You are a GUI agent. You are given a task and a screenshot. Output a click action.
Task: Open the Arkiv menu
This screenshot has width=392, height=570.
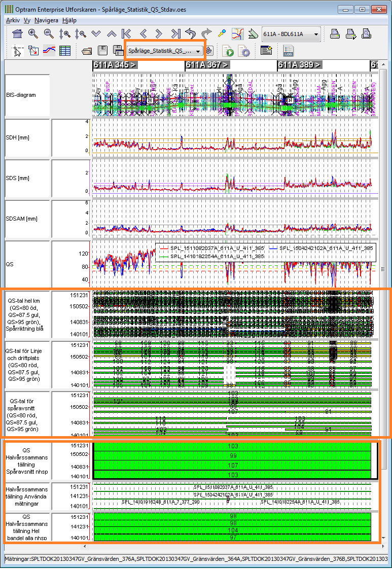point(13,20)
